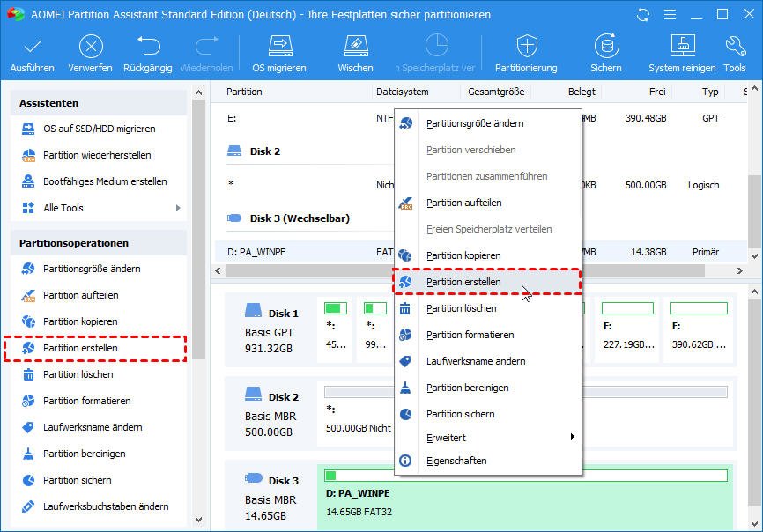The image size is (763, 532).
Task: Choose Partition formatieren in context menu
Action: (x=487, y=335)
